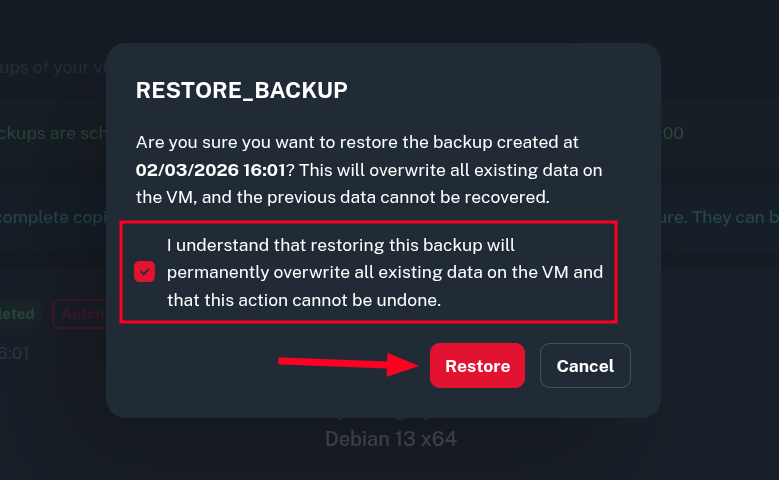Click the dimmed 'ups of your vi' description text

click(x=52, y=69)
